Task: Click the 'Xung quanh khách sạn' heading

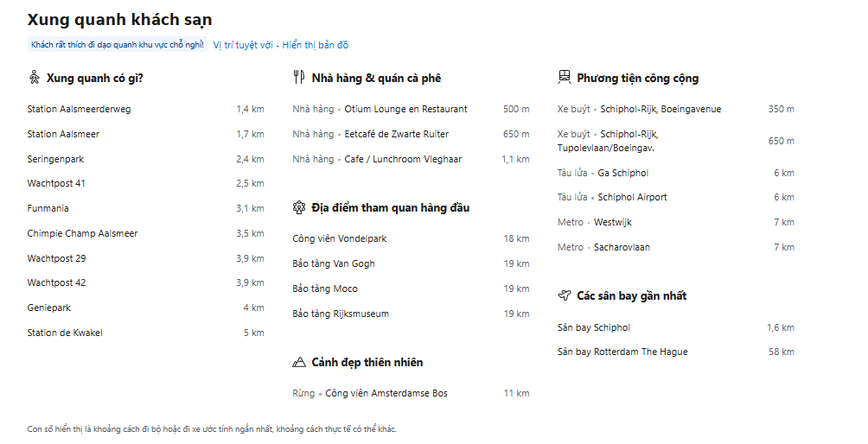Action: pyautogui.click(x=119, y=20)
